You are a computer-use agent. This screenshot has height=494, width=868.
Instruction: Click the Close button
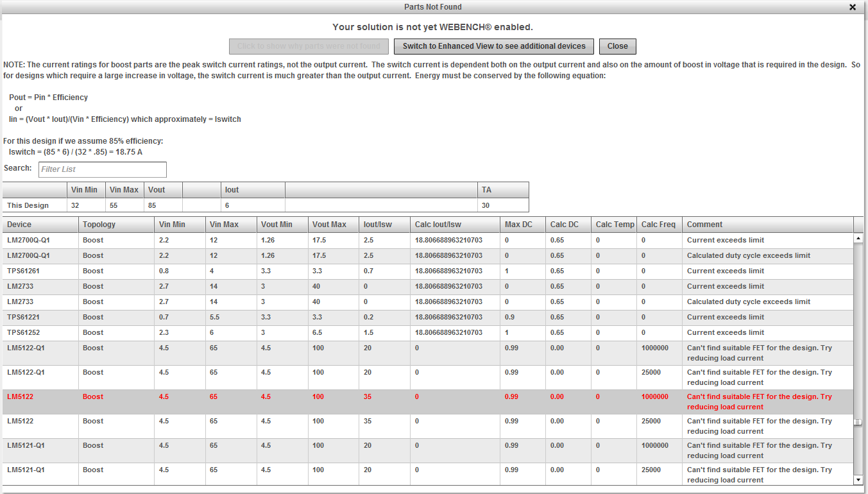(618, 46)
